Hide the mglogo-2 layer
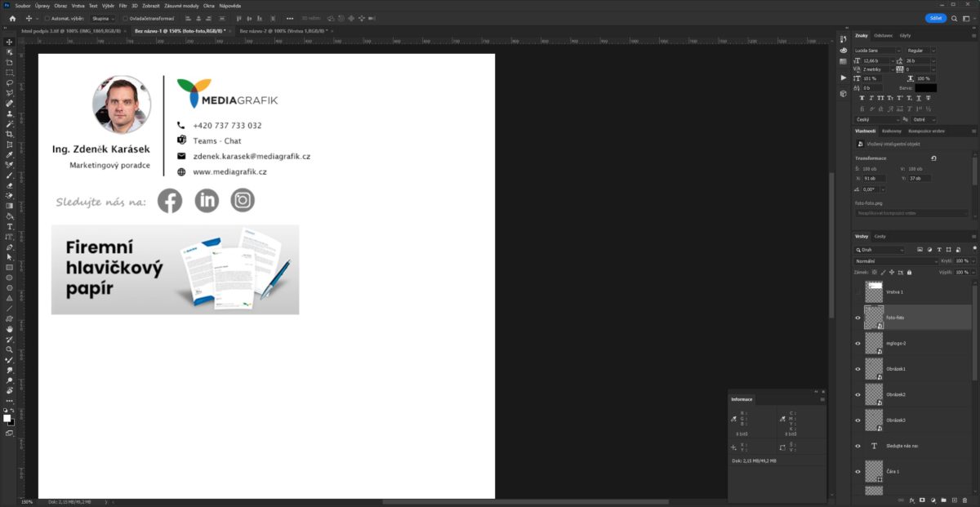This screenshot has height=507, width=980. pos(857,344)
